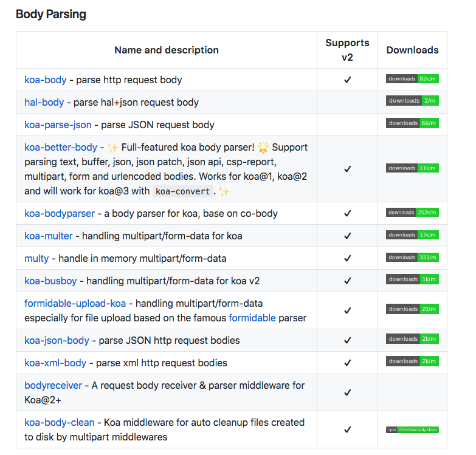This screenshot has width=476, height=455.
Task: Click the 1k/m downloads badge
Action: [x=412, y=279]
